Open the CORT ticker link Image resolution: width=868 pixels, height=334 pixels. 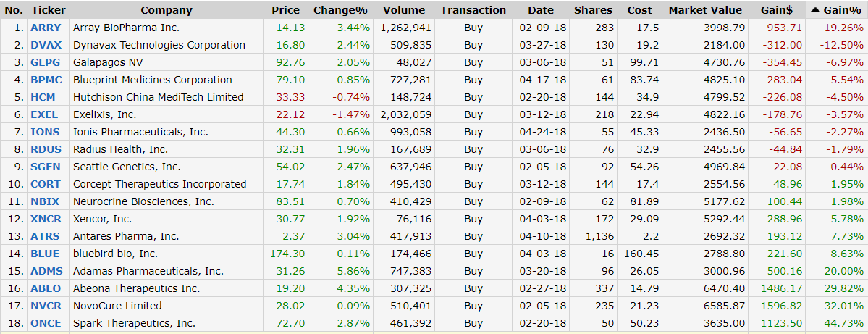pos(46,184)
